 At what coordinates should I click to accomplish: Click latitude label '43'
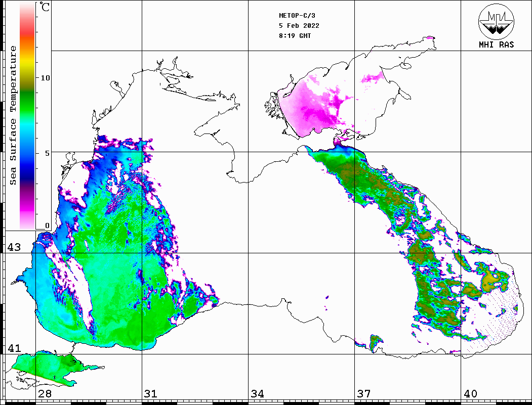point(14,247)
